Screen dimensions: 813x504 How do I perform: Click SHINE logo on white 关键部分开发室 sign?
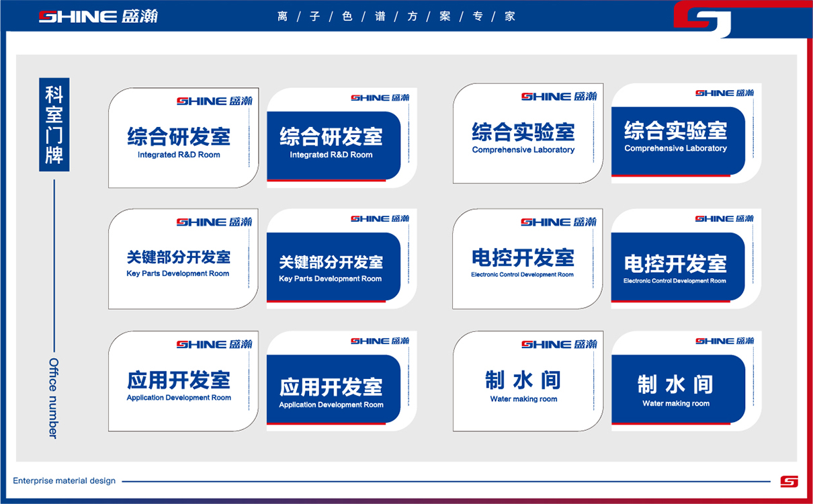click(x=214, y=222)
